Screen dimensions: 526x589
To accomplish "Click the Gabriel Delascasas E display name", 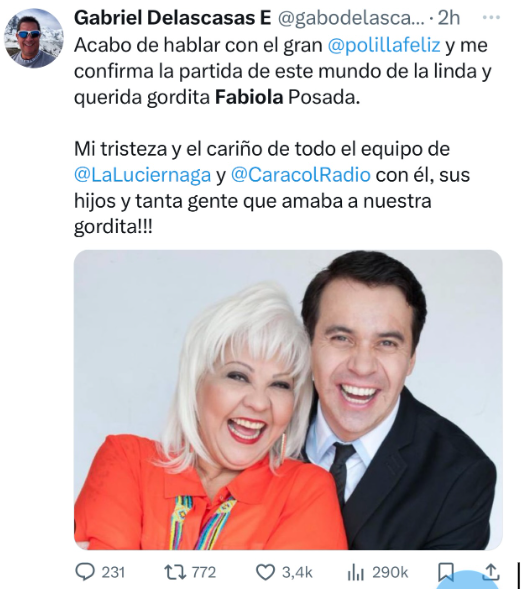I will point(172,18).
